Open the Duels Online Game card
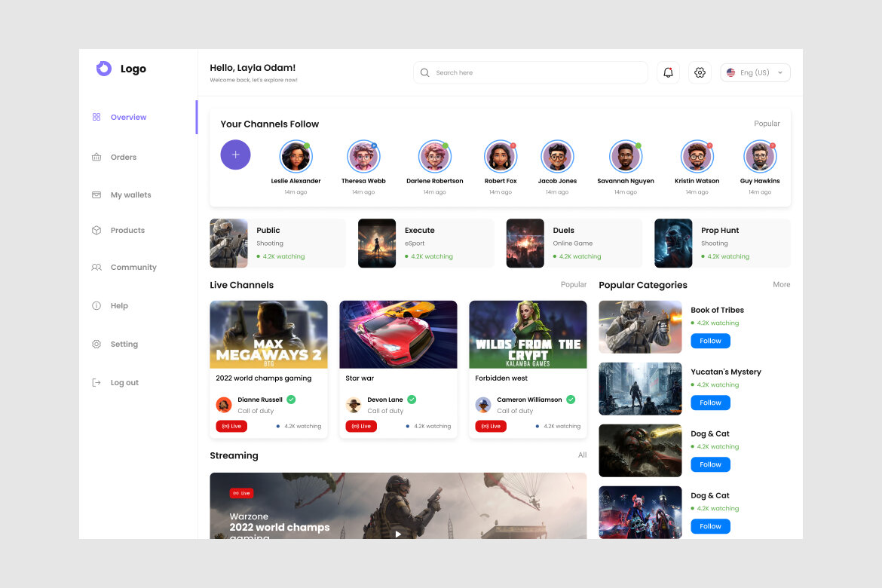Image resolution: width=882 pixels, height=588 pixels. [574, 243]
